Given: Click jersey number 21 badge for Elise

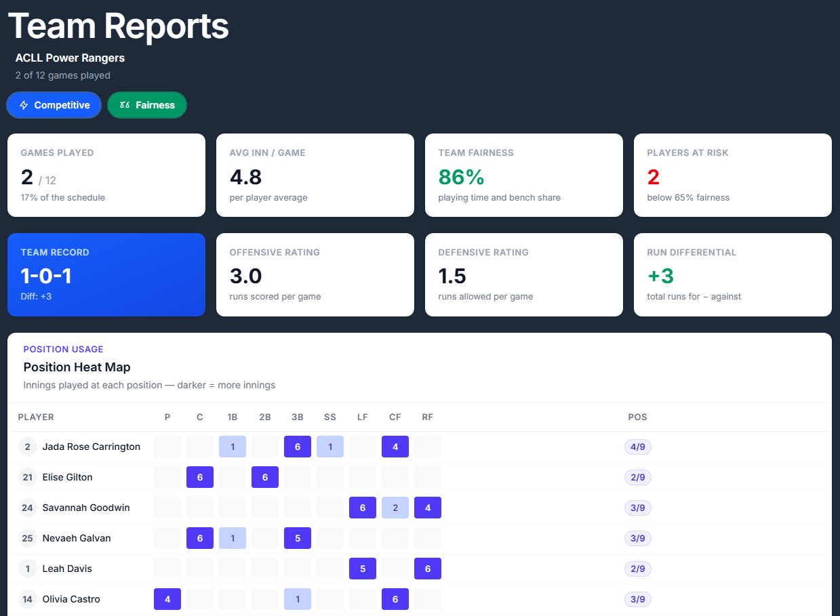Looking at the screenshot, I should (x=27, y=477).
